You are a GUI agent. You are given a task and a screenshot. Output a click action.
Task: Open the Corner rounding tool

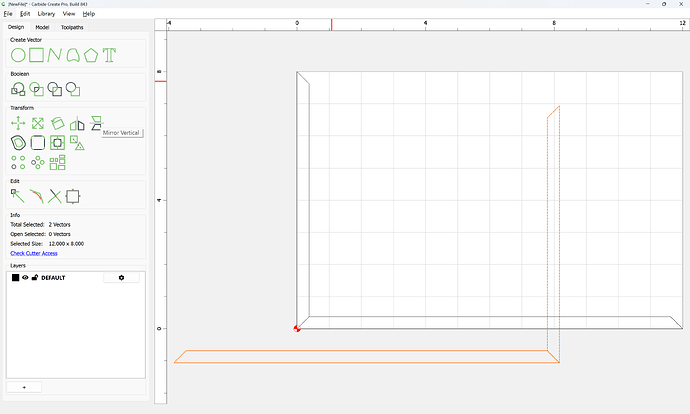tap(38, 143)
